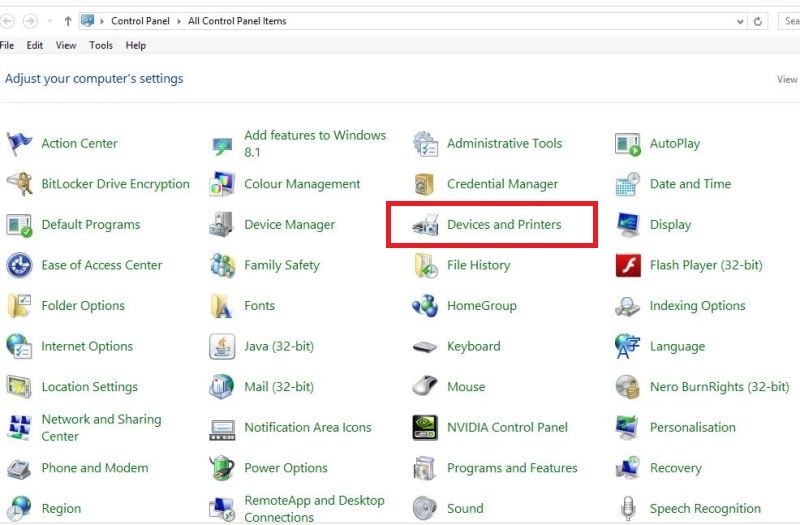
Task: Click the Date and Time calendar icon
Action: pos(628,184)
